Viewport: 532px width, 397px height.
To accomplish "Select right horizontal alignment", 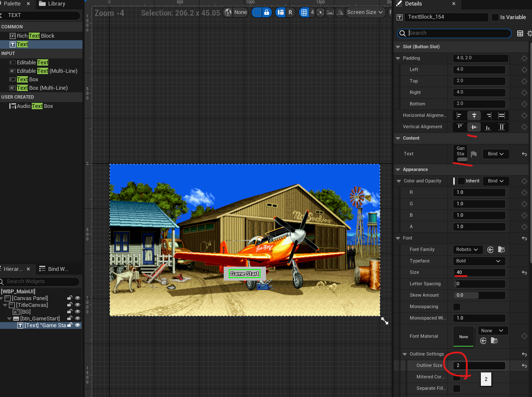I will pyautogui.click(x=489, y=116).
